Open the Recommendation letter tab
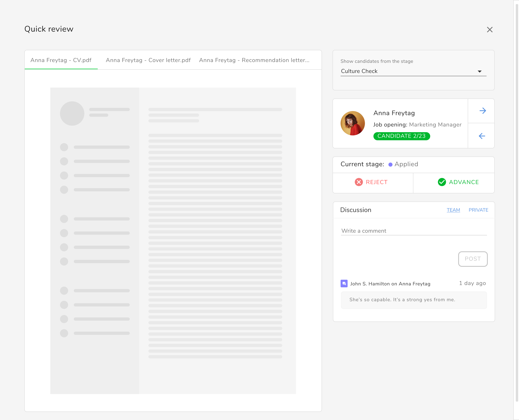Screen dimensions: 519x420 point(254,60)
